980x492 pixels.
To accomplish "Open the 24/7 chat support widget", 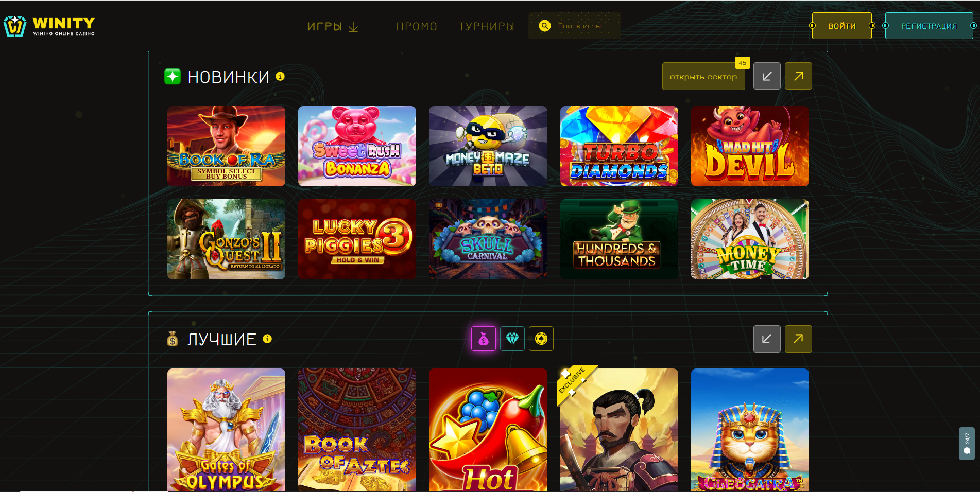I will (x=967, y=444).
